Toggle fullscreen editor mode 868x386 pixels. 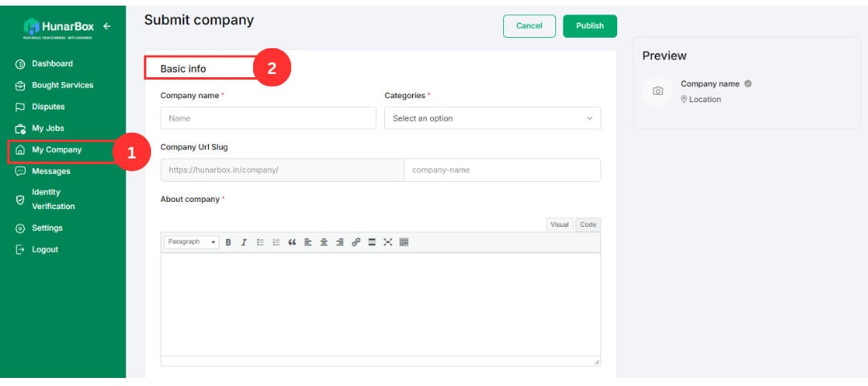tap(387, 242)
